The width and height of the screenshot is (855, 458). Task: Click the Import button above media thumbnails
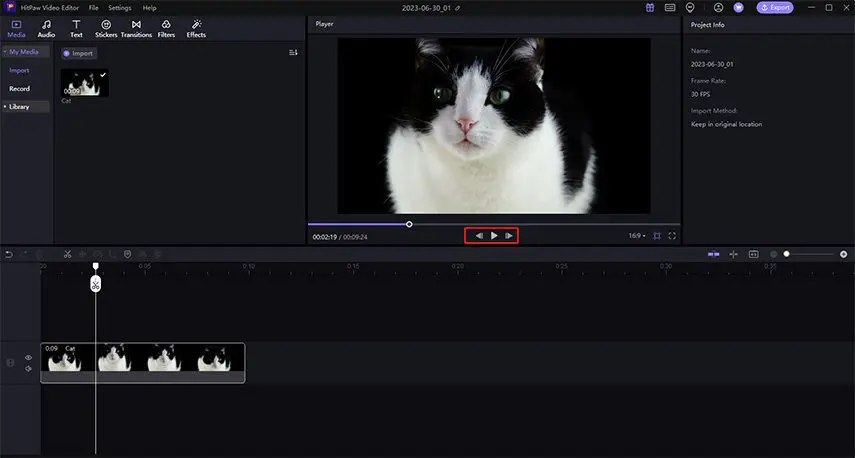79,53
